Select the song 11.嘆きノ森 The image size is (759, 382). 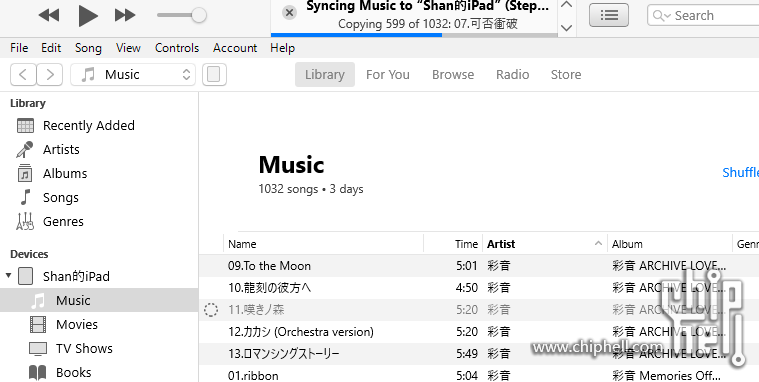pos(256,310)
